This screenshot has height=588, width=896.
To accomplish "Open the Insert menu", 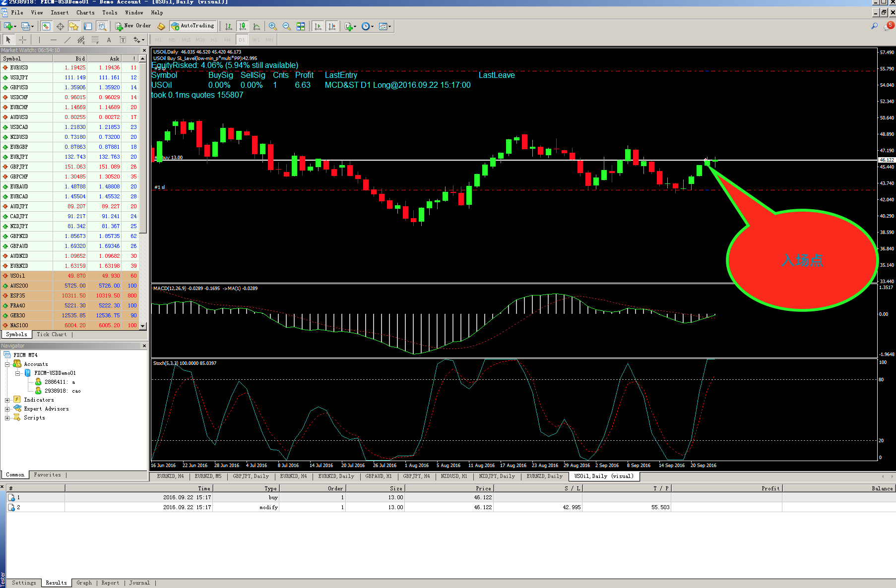I will [60, 12].
